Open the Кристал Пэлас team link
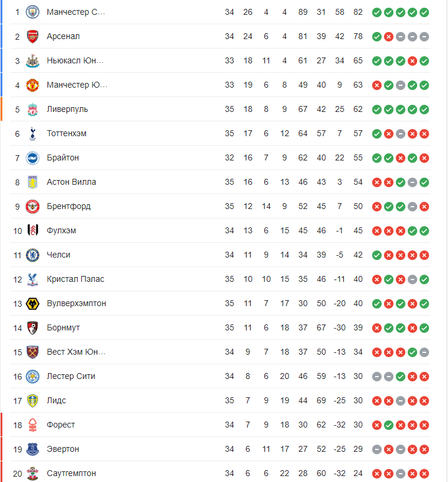The width and height of the screenshot is (448, 482). click(x=75, y=279)
